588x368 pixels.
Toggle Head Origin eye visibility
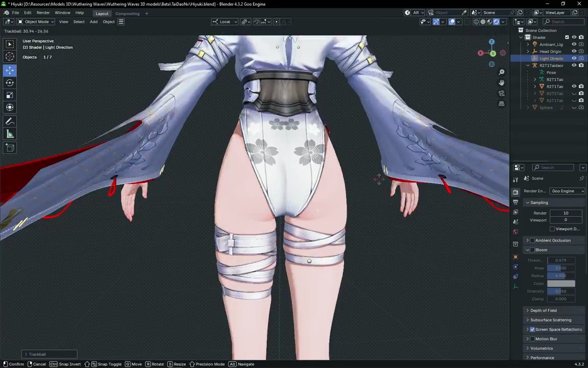[x=574, y=52]
